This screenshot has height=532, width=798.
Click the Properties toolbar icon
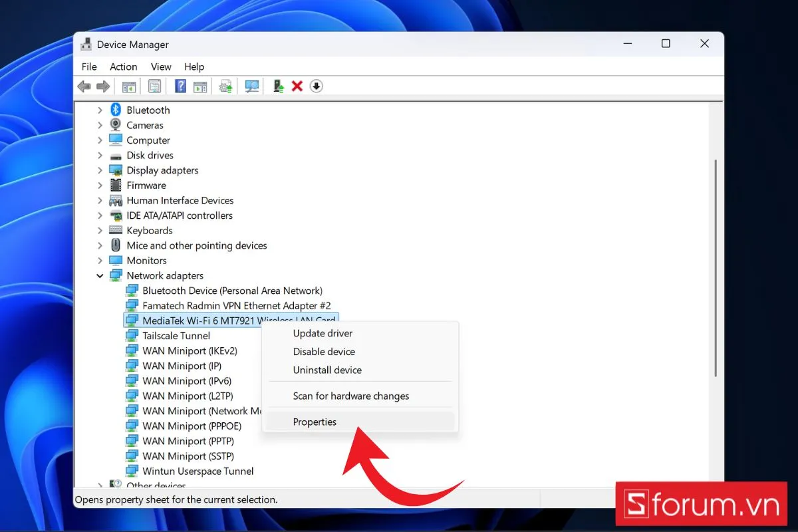pyautogui.click(x=154, y=86)
